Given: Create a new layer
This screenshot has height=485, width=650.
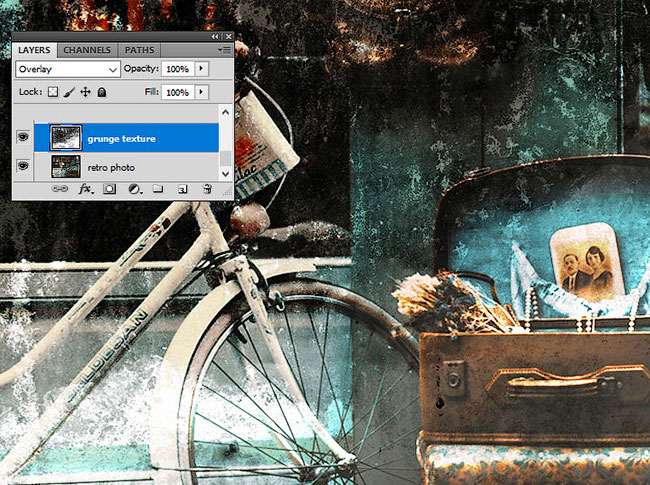Looking at the screenshot, I should 182,189.
